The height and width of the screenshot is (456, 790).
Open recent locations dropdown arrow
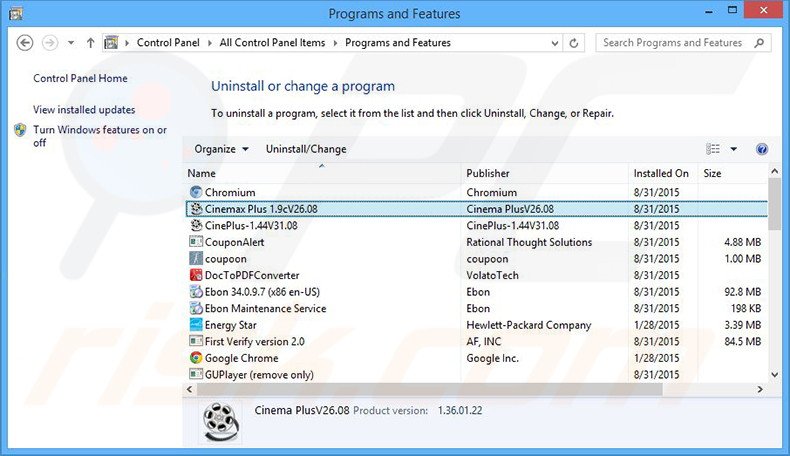71,43
